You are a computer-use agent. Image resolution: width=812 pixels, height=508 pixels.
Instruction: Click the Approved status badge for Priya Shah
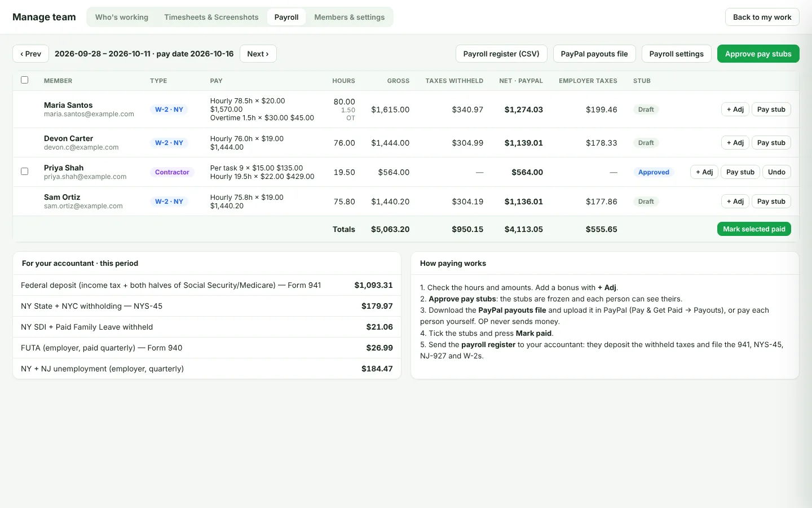[x=654, y=172]
